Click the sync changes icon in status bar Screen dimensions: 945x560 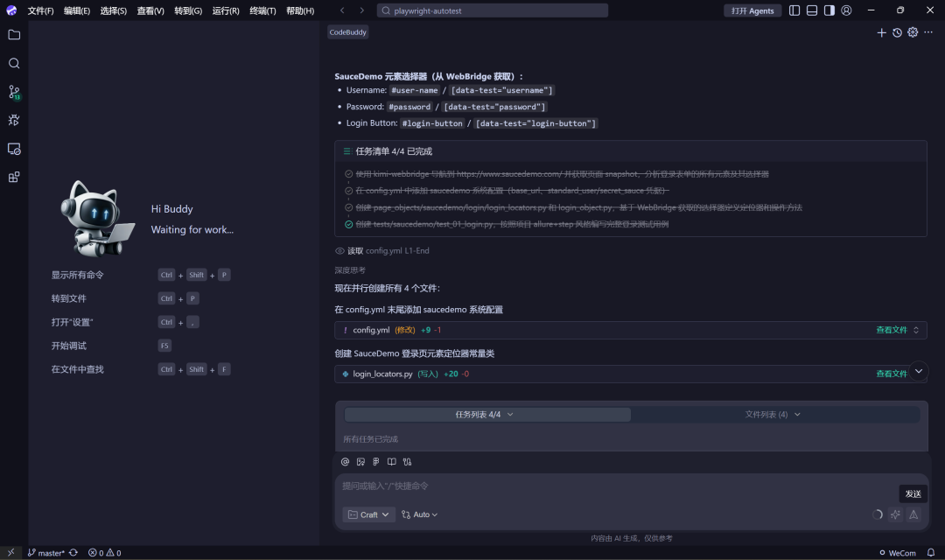pos(73,552)
